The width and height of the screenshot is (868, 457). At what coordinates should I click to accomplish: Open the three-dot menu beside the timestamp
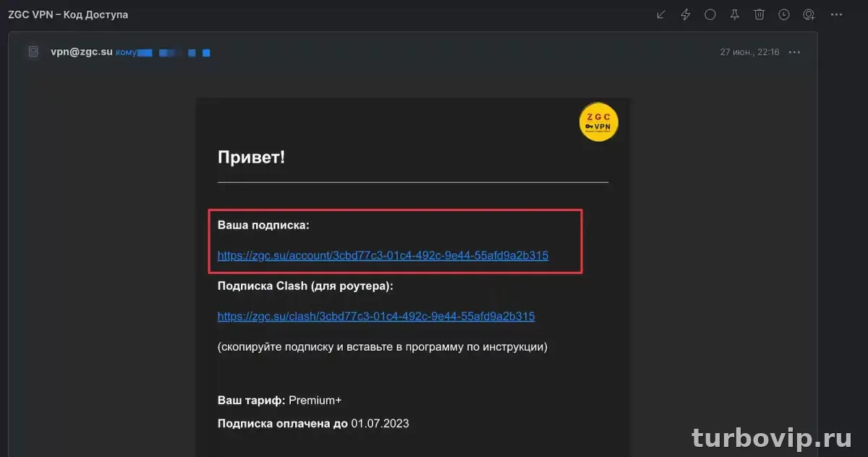[x=793, y=51]
